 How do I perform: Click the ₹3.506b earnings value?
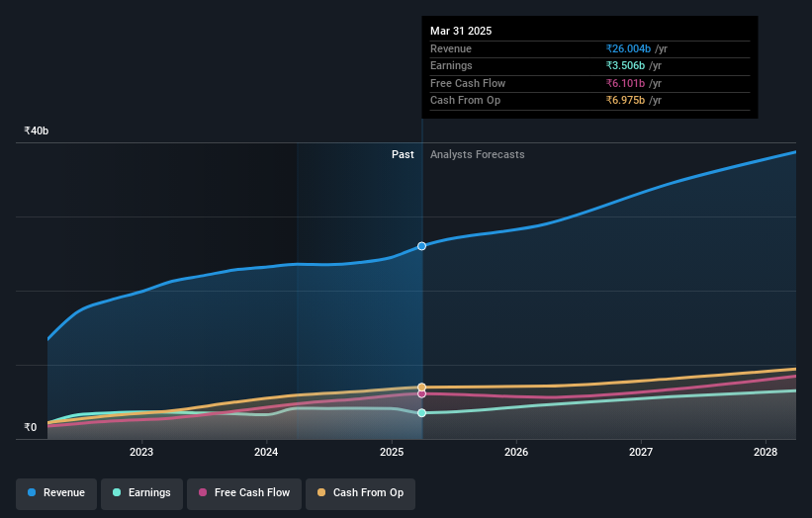[626, 65]
